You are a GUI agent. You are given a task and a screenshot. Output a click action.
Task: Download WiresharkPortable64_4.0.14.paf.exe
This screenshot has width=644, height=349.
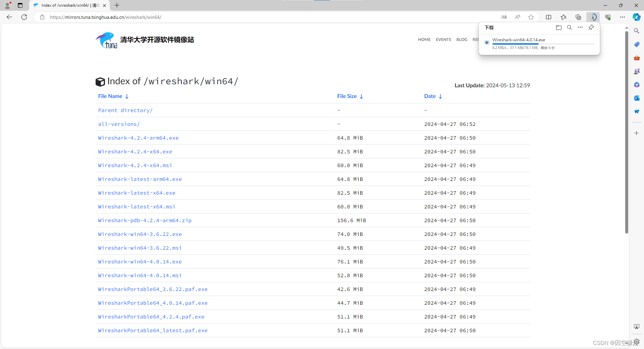[153, 303]
